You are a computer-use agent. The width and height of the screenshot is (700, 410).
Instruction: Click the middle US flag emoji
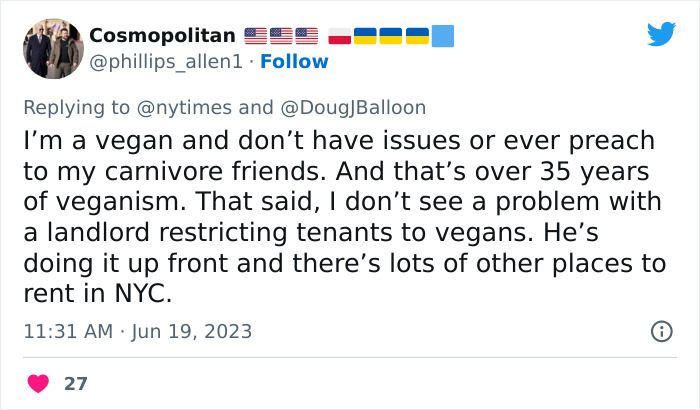click(x=281, y=37)
